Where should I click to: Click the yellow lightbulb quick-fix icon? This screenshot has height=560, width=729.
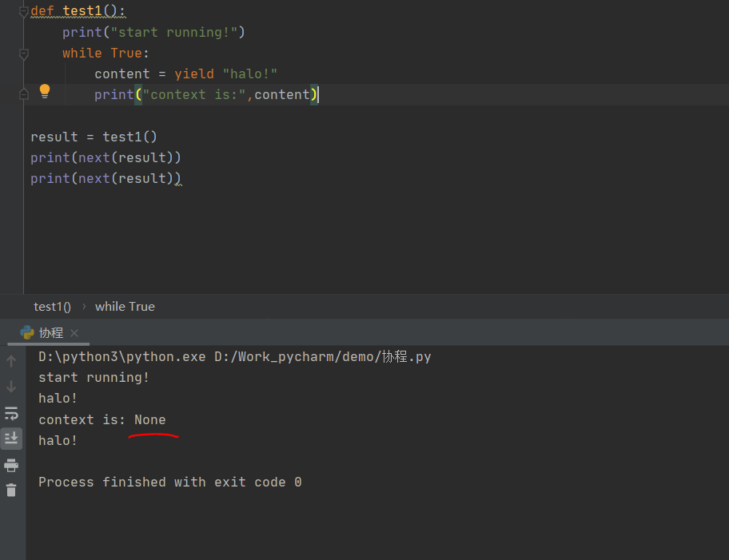pos(45,91)
